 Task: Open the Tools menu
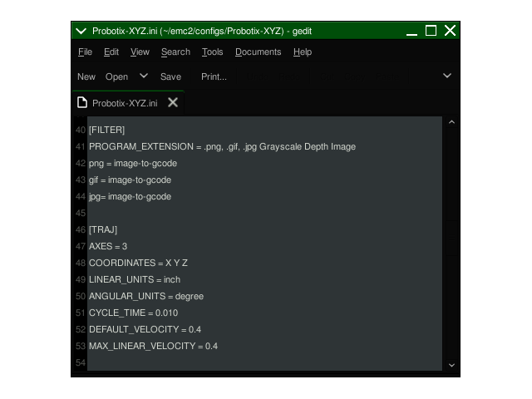tap(213, 52)
